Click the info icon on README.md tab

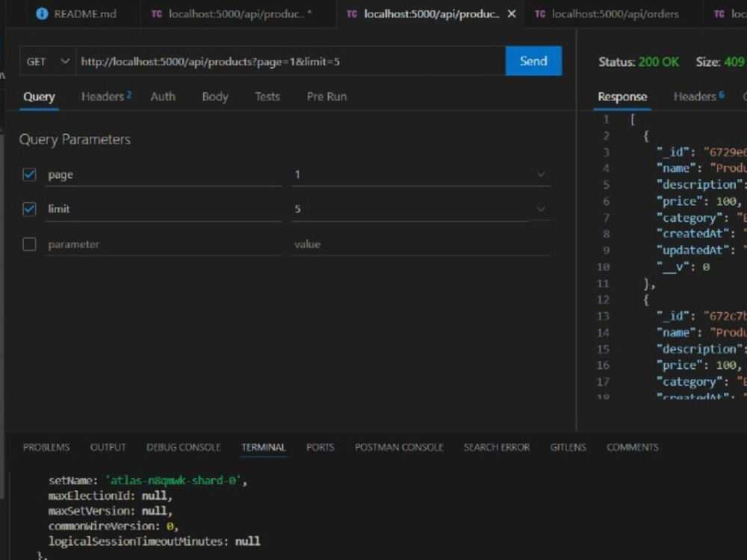pyautogui.click(x=42, y=13)
